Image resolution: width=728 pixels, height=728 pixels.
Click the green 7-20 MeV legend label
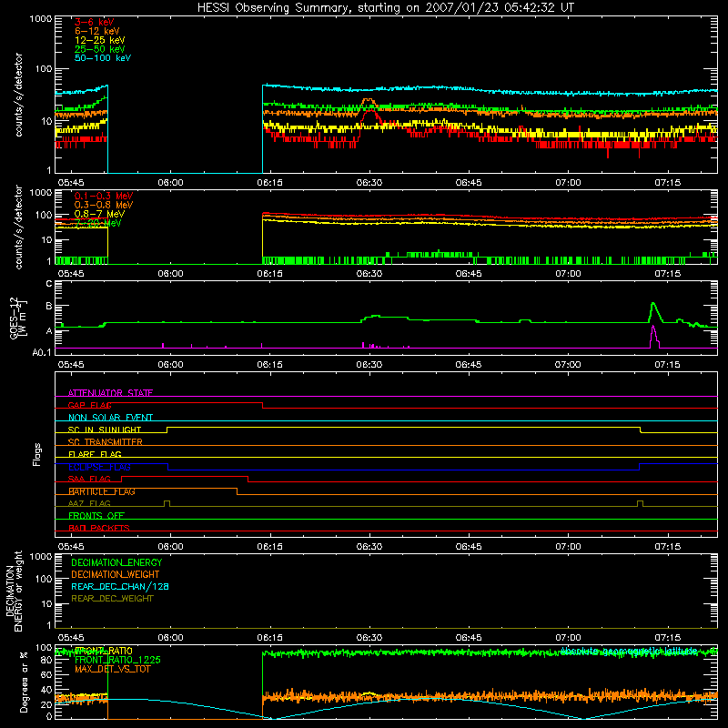(x=98, y=223)
